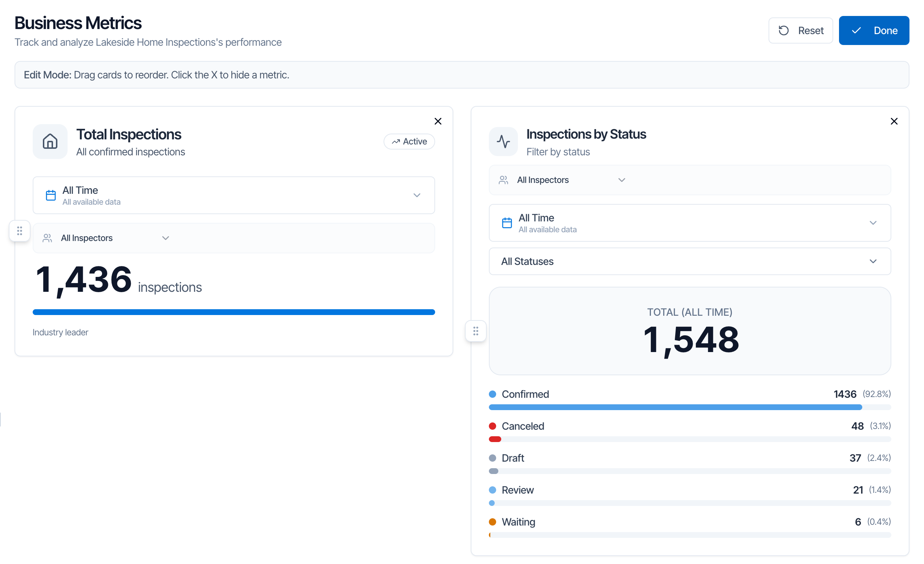Select the Canceled status row label
This screenshot has width=924, height=564.
coord(523,426)
